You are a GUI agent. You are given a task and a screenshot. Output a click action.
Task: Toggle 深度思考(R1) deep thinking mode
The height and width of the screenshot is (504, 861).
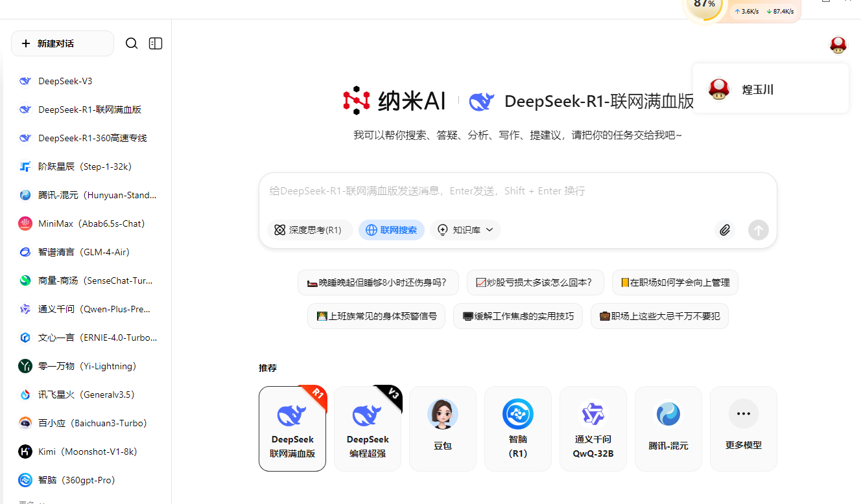[309, 230]
